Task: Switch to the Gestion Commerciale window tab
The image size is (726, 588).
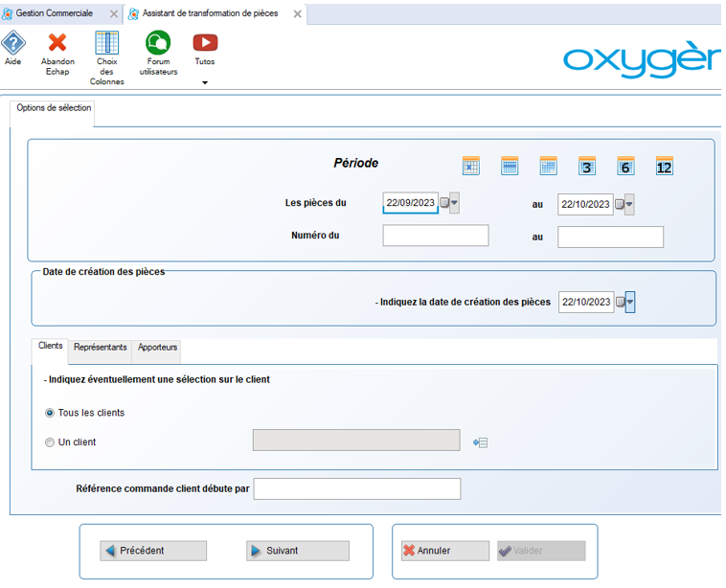Action: [54, 13]
